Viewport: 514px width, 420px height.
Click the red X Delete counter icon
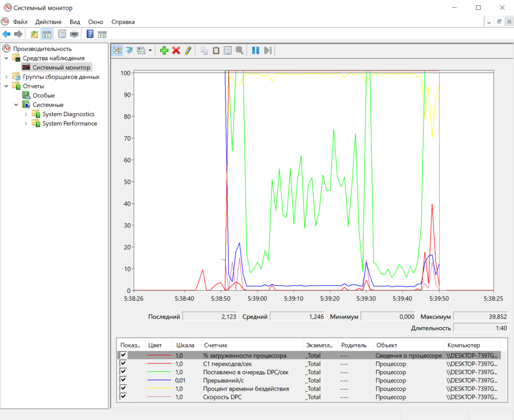point(176,51)
